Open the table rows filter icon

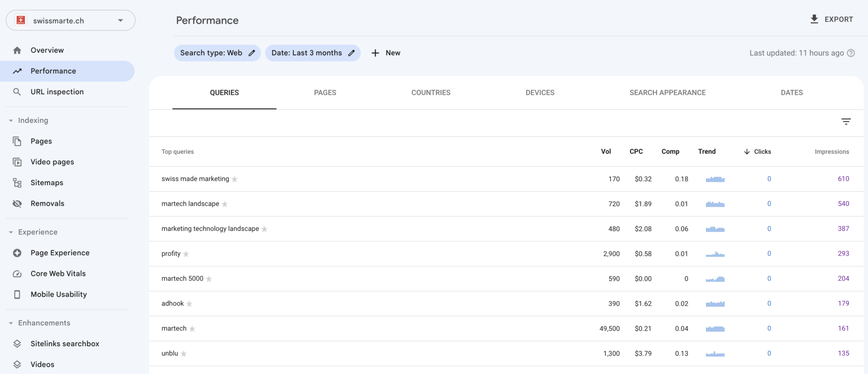coord(846,121)
